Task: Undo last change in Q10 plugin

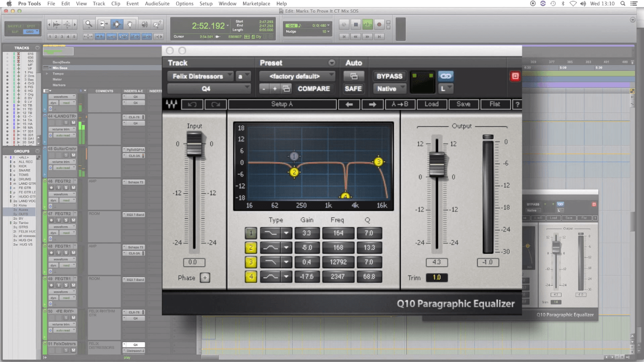Action: 192,104
